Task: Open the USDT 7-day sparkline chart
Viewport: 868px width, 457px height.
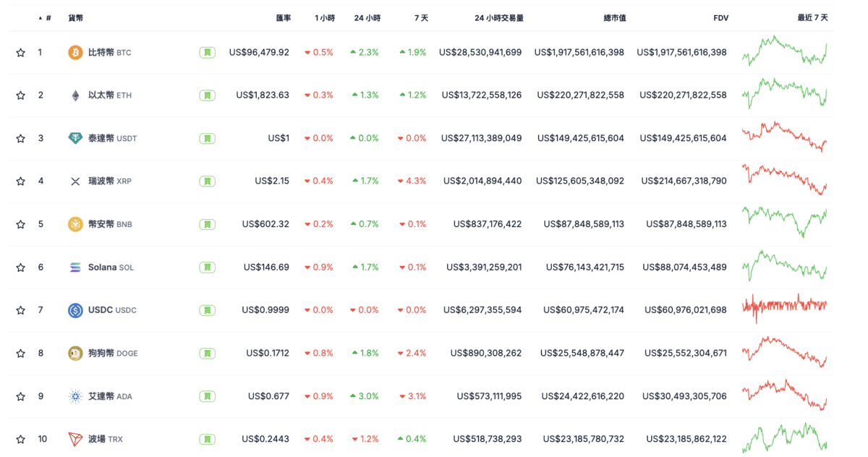Action: pyautogui.click(x=785, y=137)
